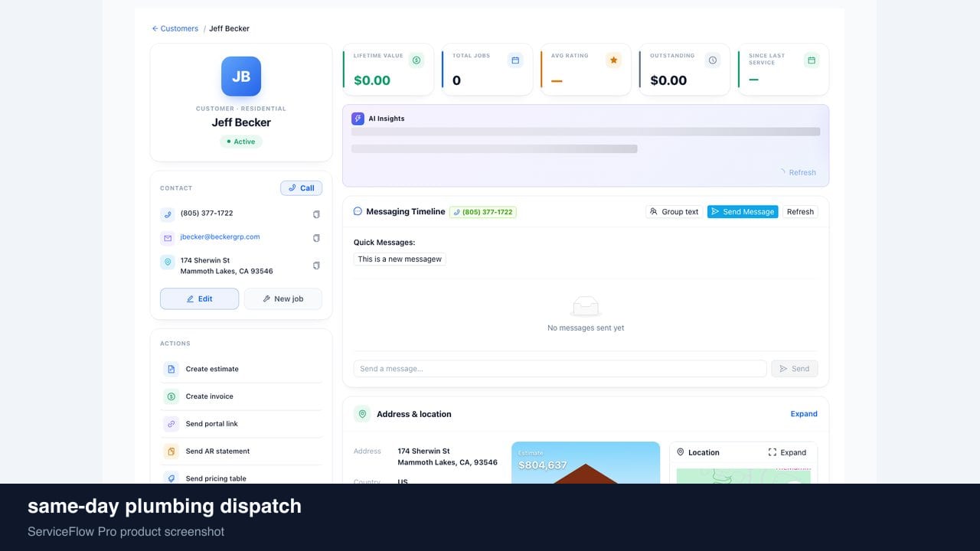Copy the phone number (805) 377-1722
This screenshot has width=980, height=551.
click(x=316, y=214)
